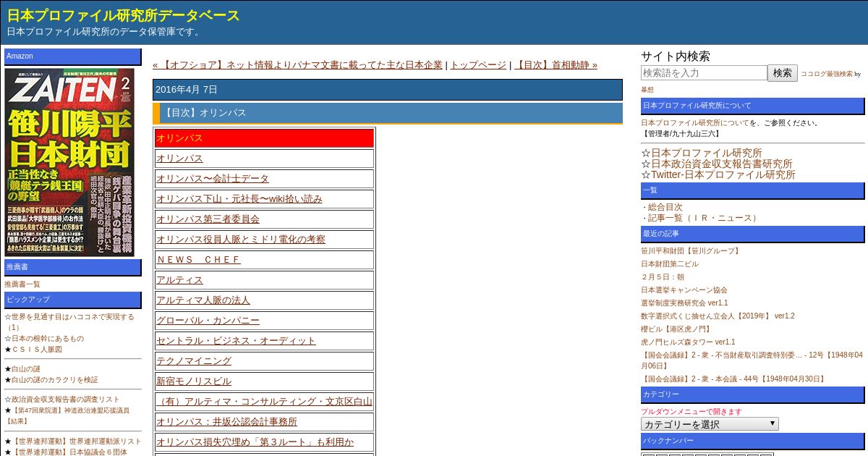868x456 pixels.
Task: Click the 2016年4月 7日 date header
Action: point(388,90)
